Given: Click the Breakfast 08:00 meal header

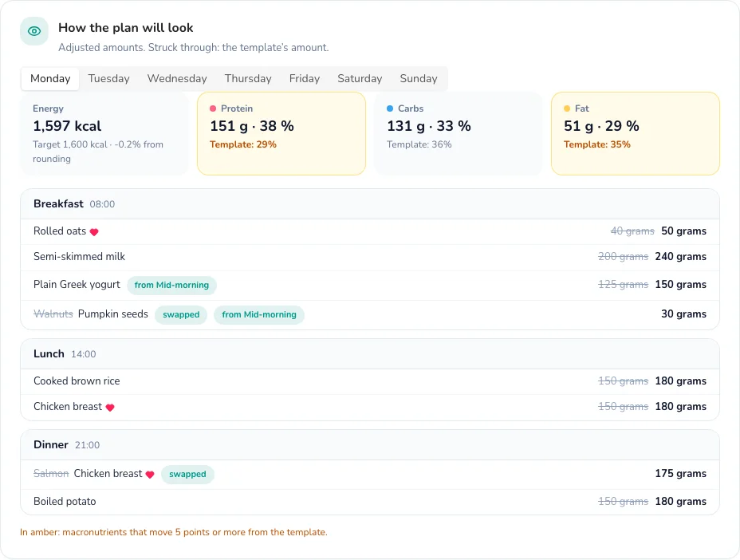Looking at the screenshot, I should pos(370,204).
